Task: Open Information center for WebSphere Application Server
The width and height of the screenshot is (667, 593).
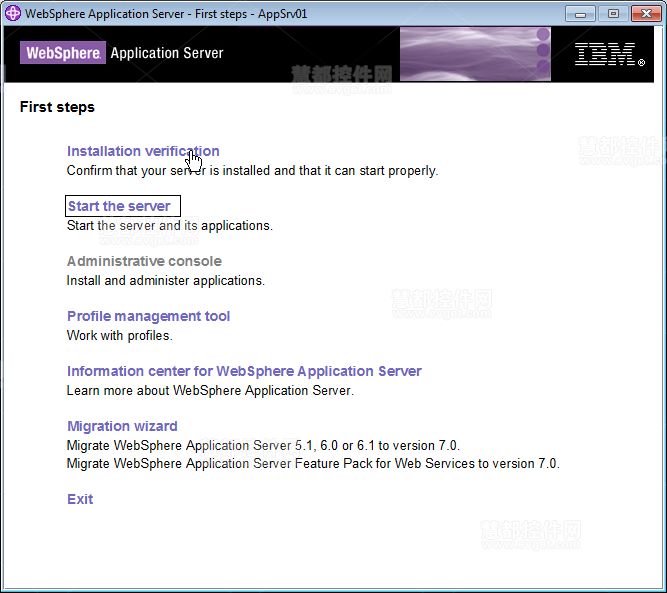Action: point(244,371)
